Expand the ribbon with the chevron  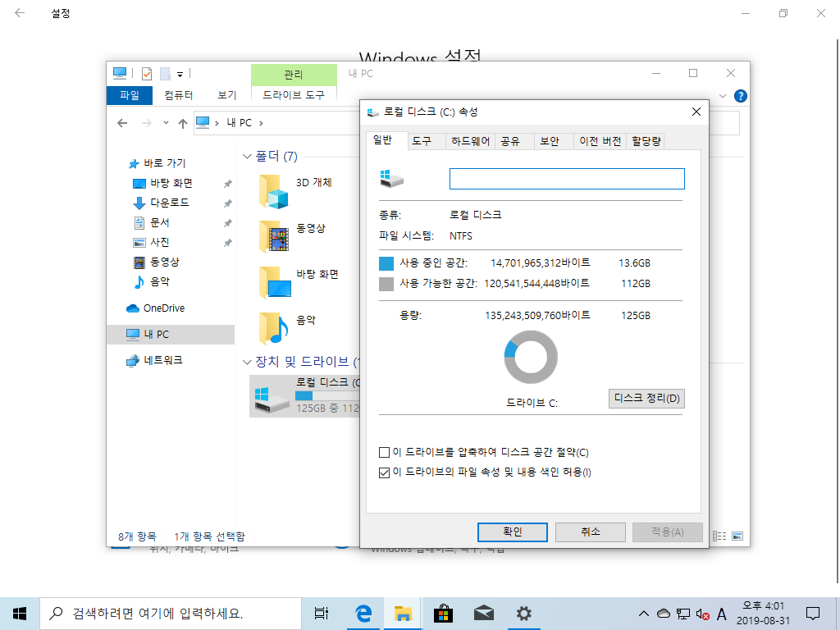coord(722,97)
